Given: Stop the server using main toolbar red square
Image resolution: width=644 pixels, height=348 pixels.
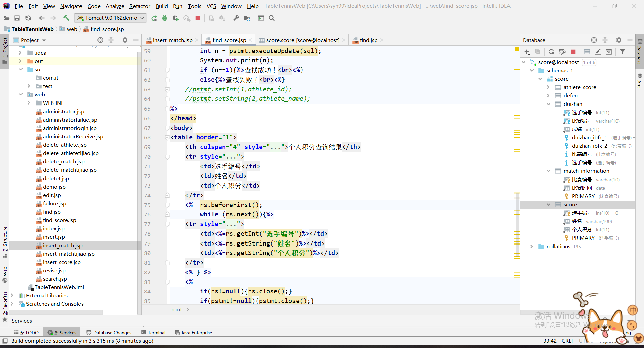Looking at the screenshot, I should 198,18.
